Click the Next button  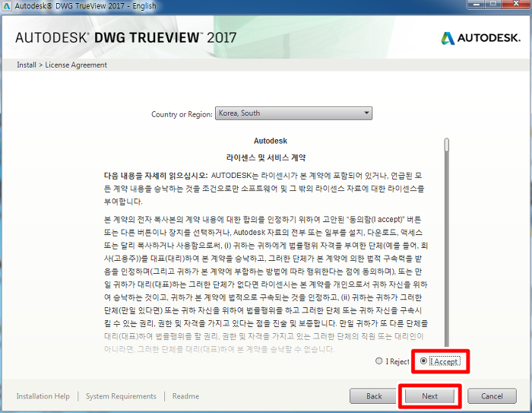(429, 396)
